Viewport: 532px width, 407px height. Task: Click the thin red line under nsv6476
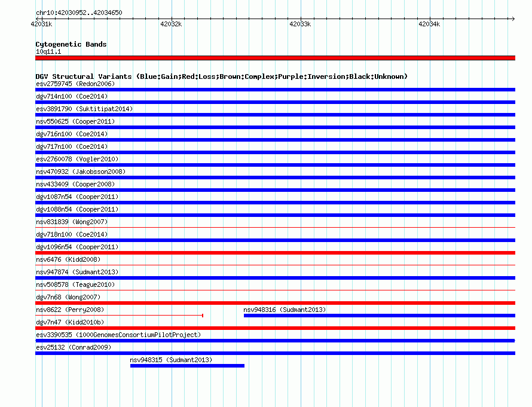(x=275, y=265)
